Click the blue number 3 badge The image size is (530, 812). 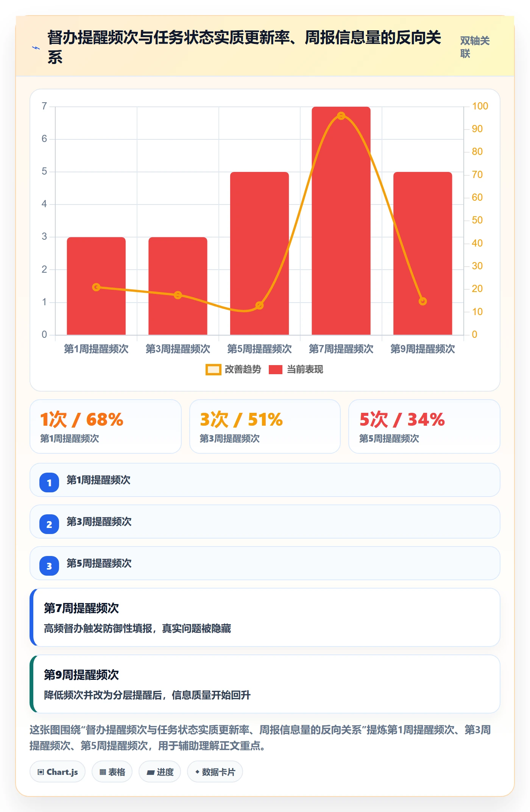tap(49, 566)
